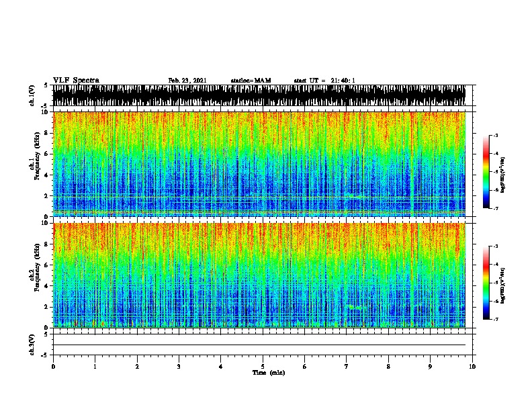Image resolution: width=532 pixels, height=411 pixels.
Task: Select the ch.1 colorbar log(PSD) unit label
Action: (502, 175)
